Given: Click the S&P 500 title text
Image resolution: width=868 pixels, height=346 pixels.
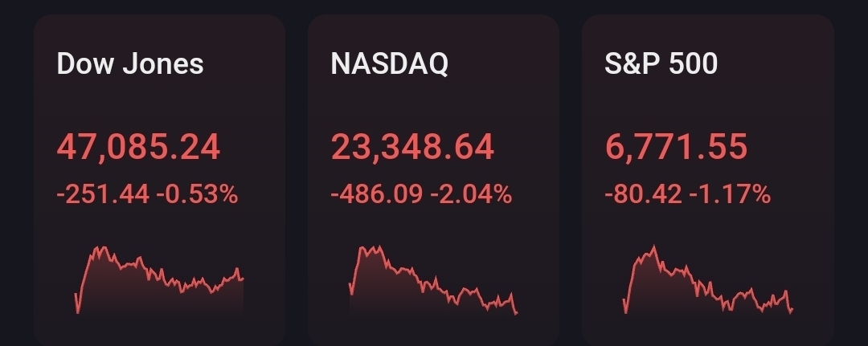Looking at the screenshot, I should pyautogui.click(x=661, y=64).
